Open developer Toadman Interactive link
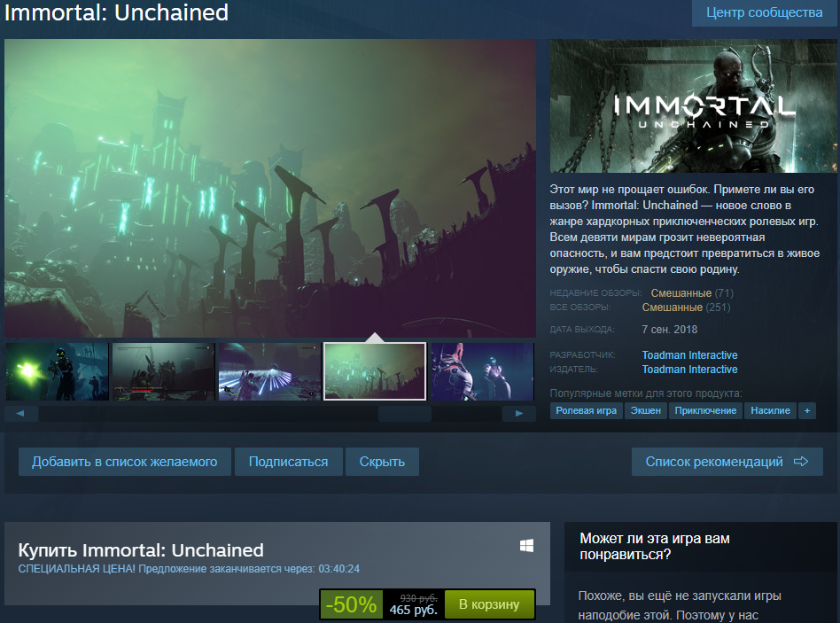 (x=689, y=355)
